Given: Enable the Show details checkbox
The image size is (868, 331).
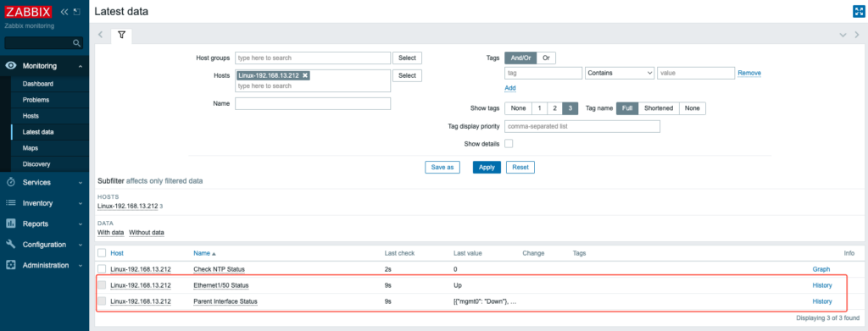Looking at the screenshot, I should (509, 144).
